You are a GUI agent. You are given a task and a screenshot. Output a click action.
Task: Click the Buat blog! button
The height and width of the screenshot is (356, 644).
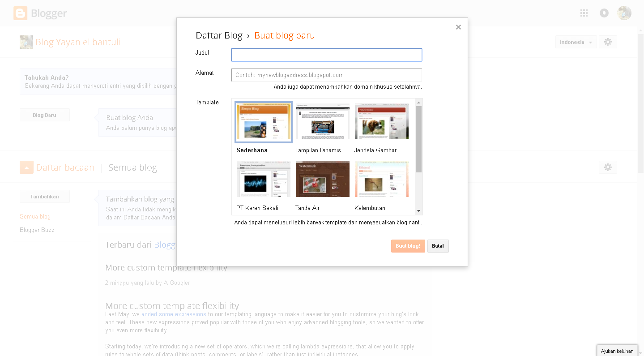click(x=408, y=246)
